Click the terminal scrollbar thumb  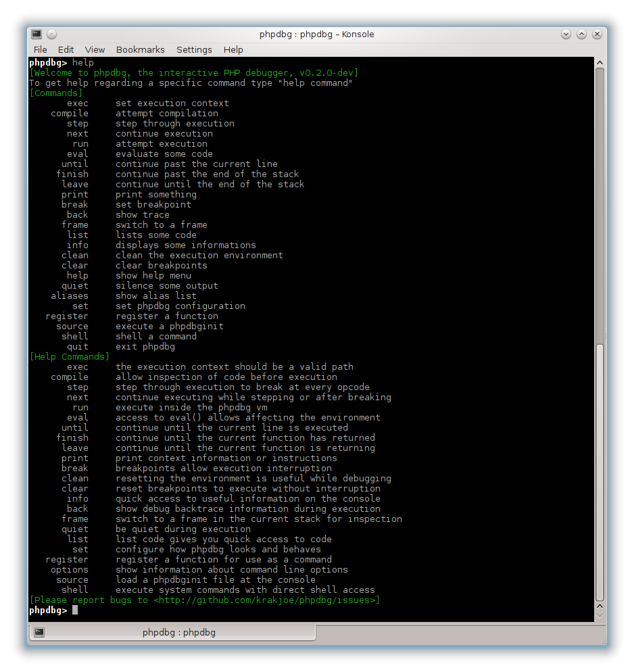[x=600, y=473]
